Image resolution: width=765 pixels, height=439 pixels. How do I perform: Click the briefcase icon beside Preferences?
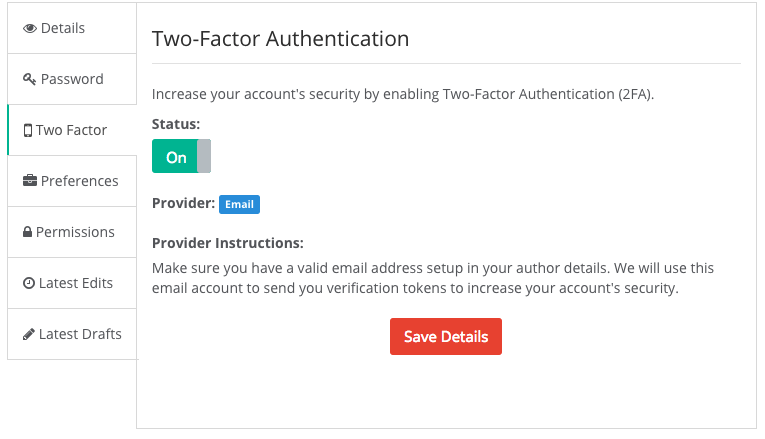tap(30, 182)
